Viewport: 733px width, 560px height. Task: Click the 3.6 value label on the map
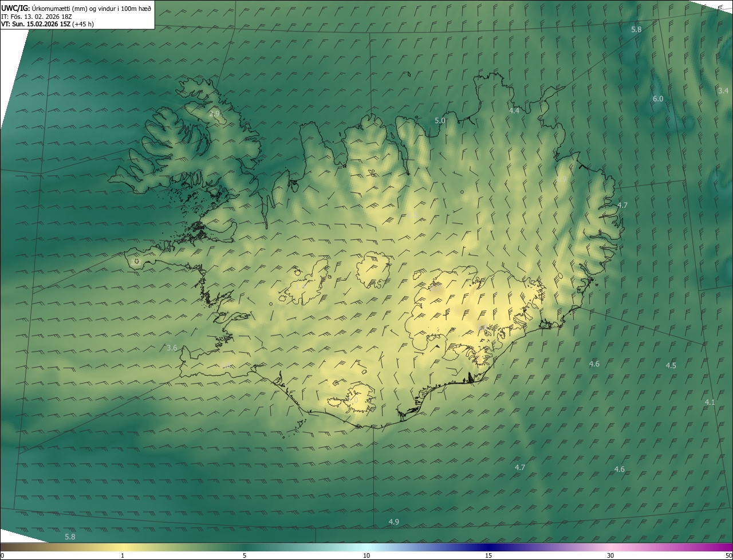pos(172,348)
